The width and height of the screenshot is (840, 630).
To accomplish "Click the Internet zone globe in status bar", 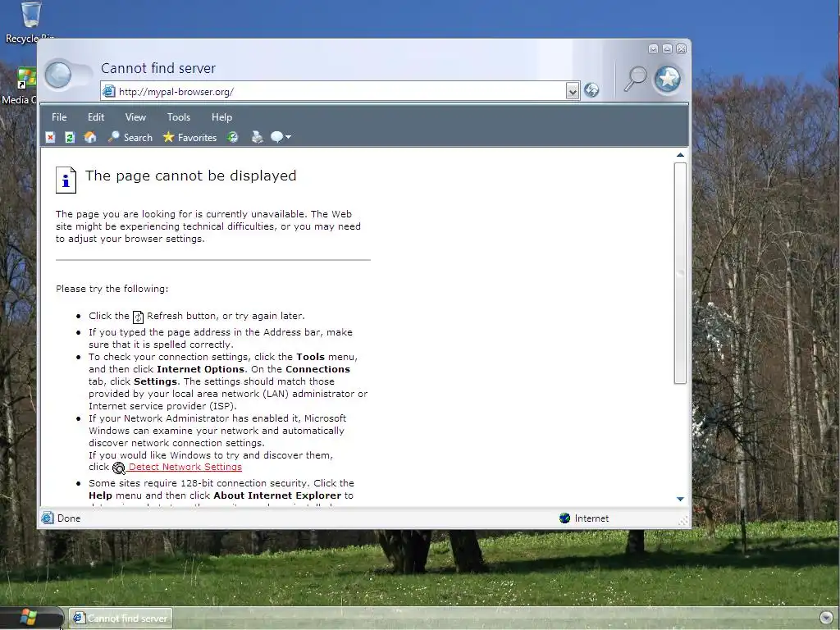I will tap(564, 518).
